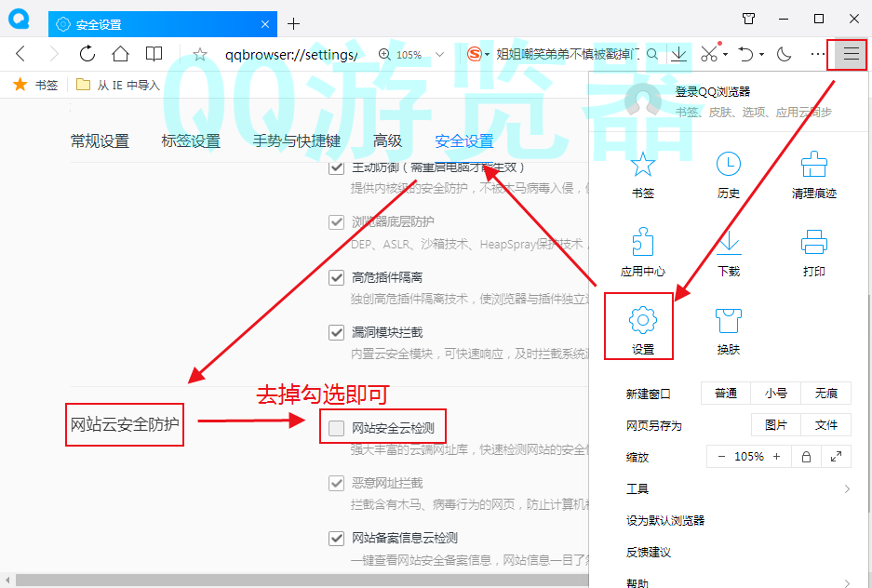Reload the page with refresh icon

point(87,54)
